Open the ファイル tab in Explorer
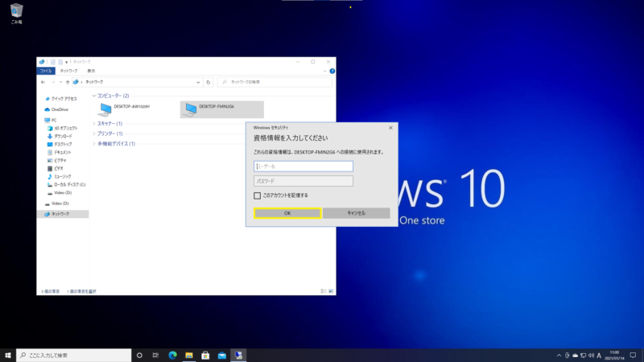The height and width of the screenshot is (362, 644). (46, 71)
